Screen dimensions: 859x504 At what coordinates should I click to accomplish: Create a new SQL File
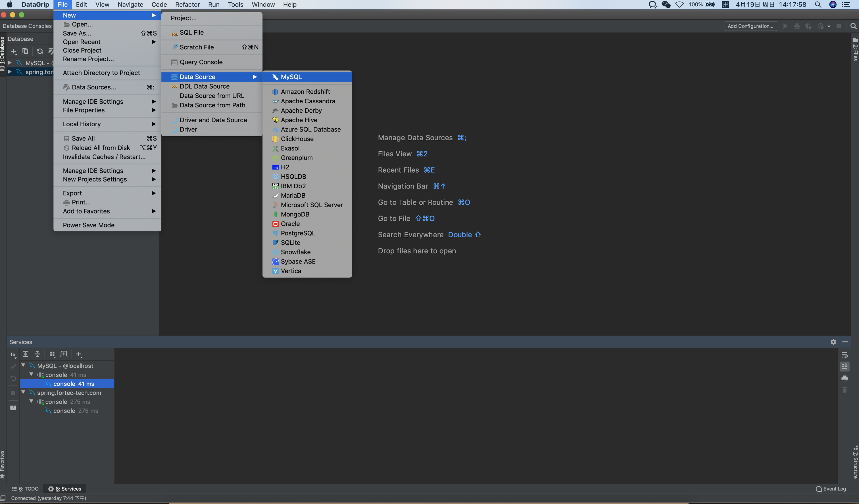pyautogui.click(x=212, y=32)
